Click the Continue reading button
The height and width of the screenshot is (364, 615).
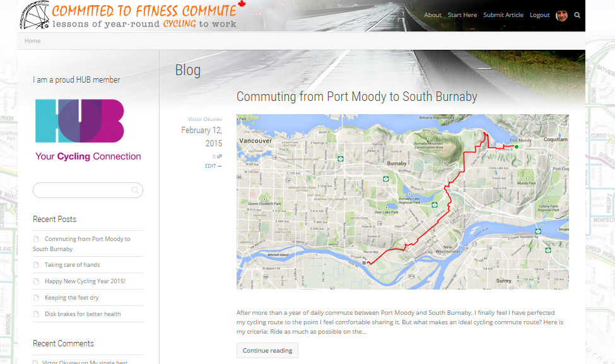point(267,350)
